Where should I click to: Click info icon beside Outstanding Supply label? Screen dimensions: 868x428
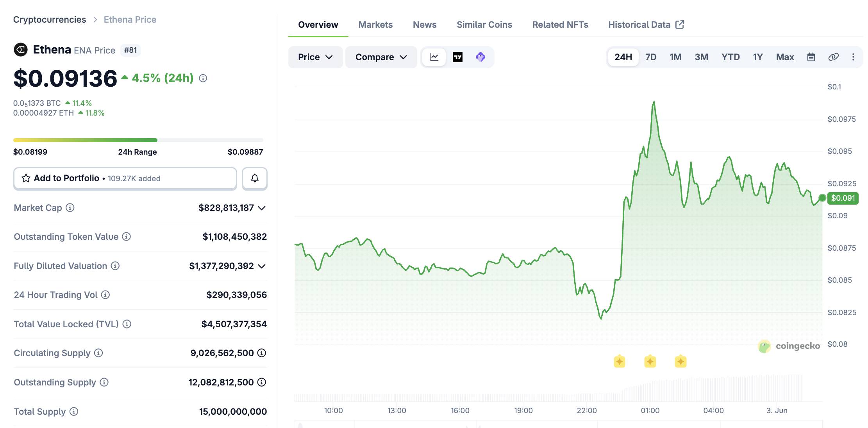104,382
